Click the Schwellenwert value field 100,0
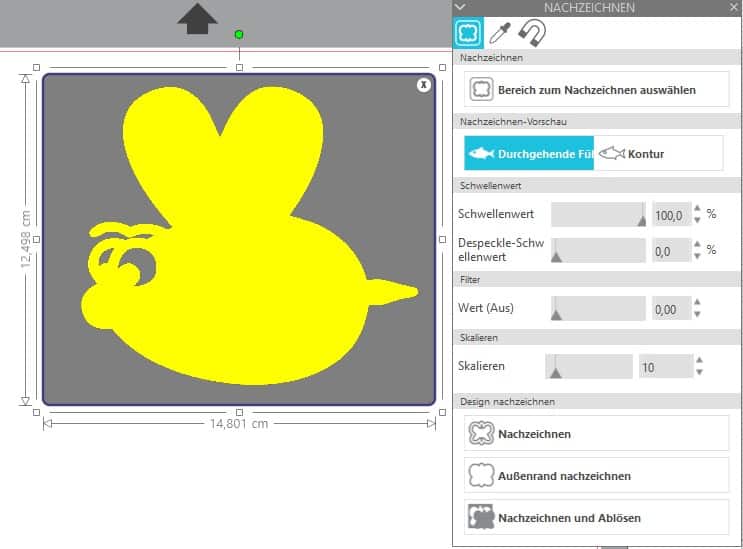The image size is (743, 549). [x=671, y=215]
